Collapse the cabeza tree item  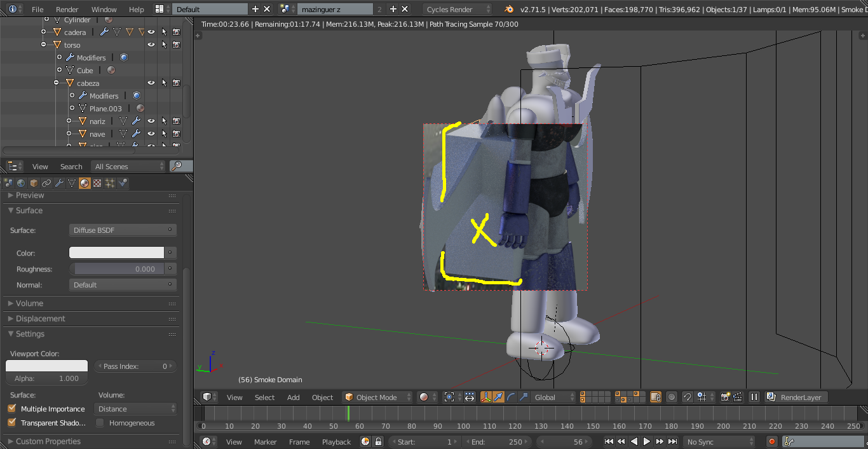(57, 83)
